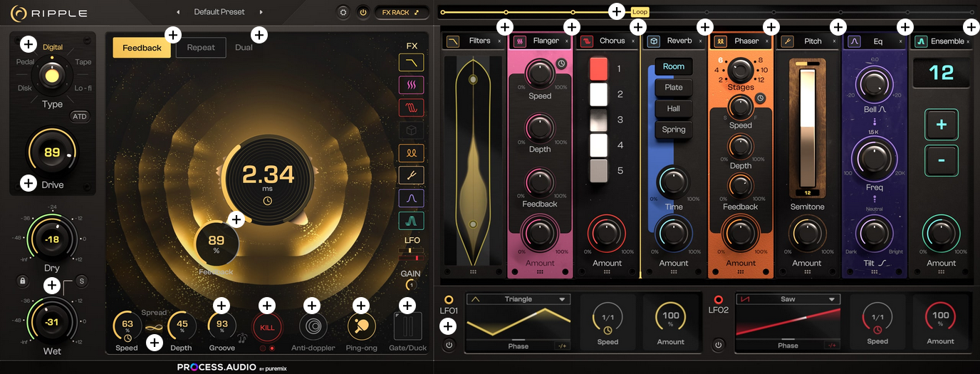The height and width of the screenshot is (374, 980).
Task: Click the Ensemble plus stepper button
Action: pyautogui.click(x=941, y=125)
